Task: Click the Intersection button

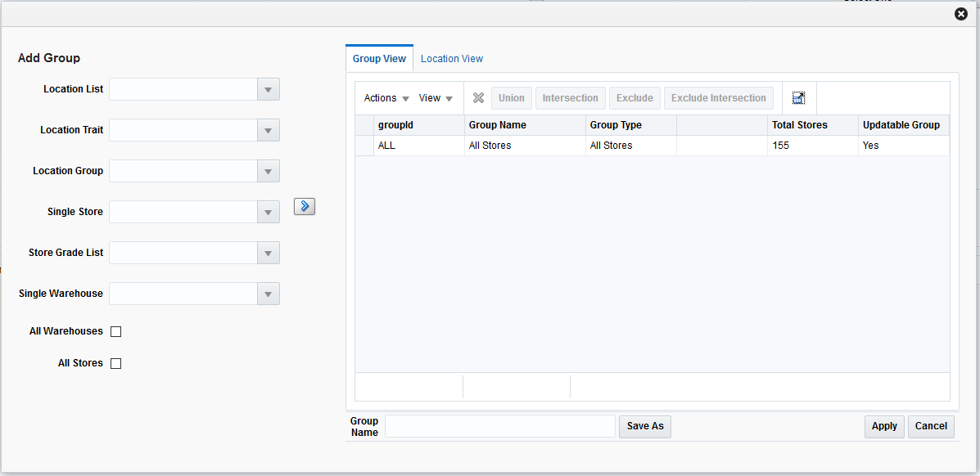Action: [570, 98]
